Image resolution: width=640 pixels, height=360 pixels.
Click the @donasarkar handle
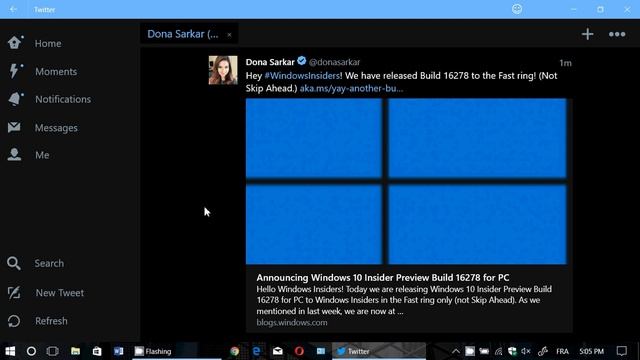[334, 62]
